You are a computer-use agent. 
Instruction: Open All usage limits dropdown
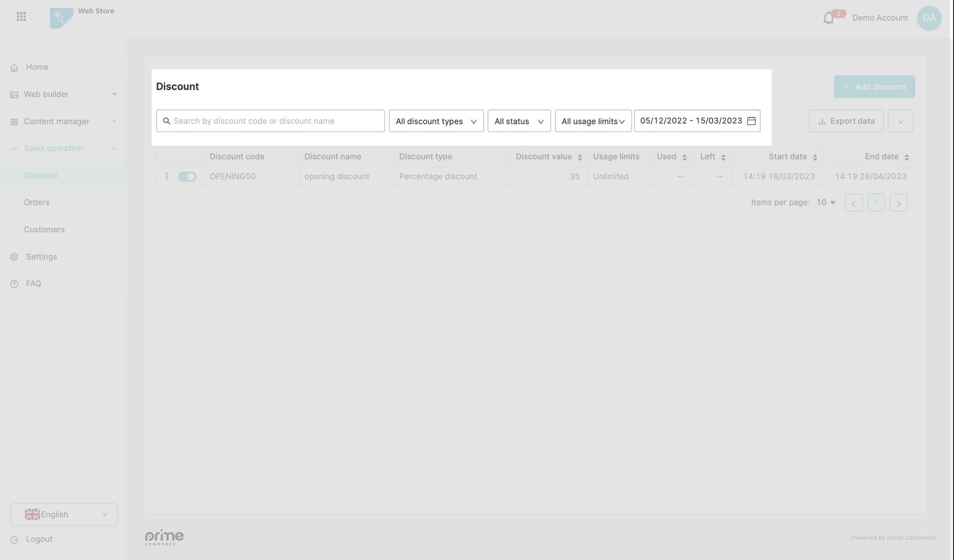click(593, 121)
